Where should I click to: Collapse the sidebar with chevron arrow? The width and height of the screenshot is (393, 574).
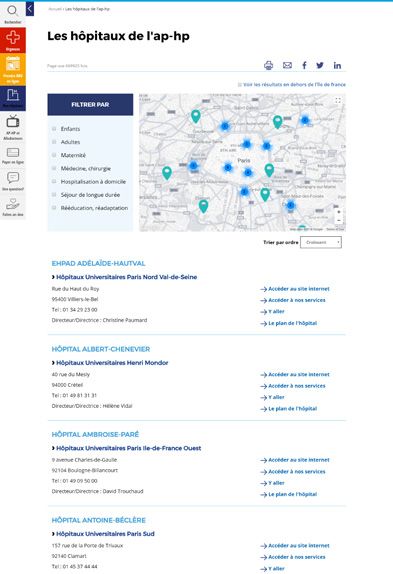pos(30,9)
